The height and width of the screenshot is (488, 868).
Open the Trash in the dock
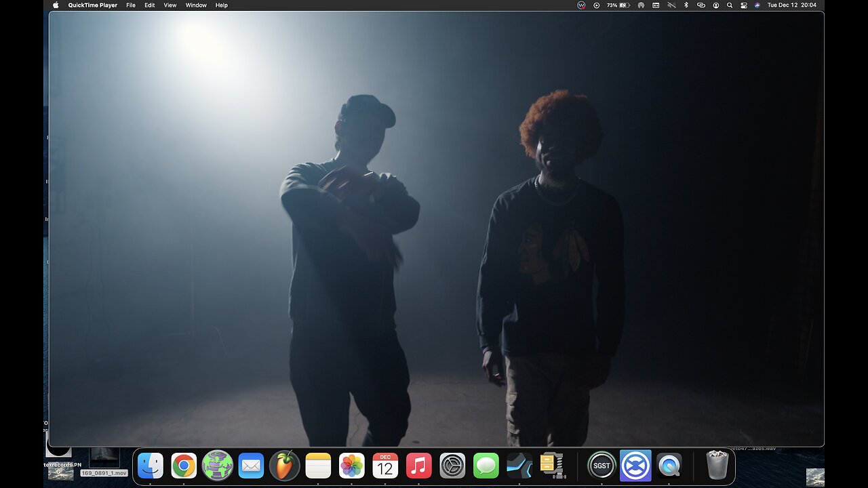(717, 465)
